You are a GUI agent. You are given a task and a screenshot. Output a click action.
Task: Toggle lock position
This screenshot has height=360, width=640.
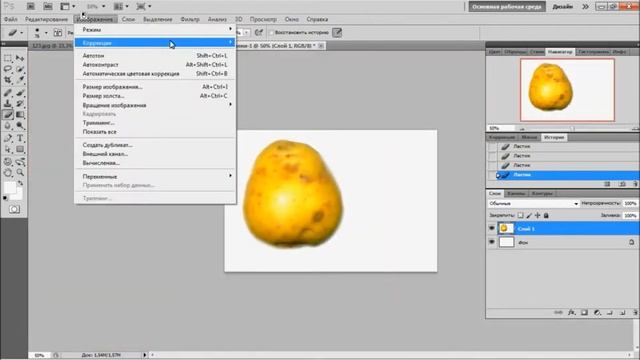click(538, 215)
